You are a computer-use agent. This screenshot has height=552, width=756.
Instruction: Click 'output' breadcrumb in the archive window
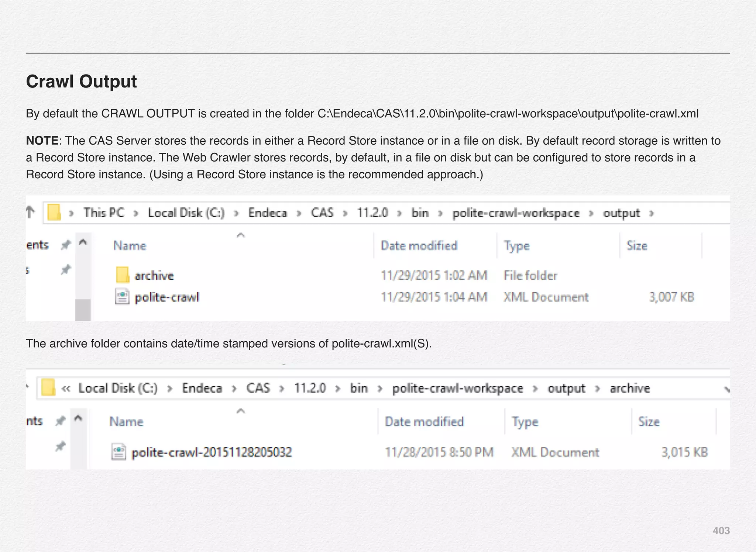click(x=566, y=389)
